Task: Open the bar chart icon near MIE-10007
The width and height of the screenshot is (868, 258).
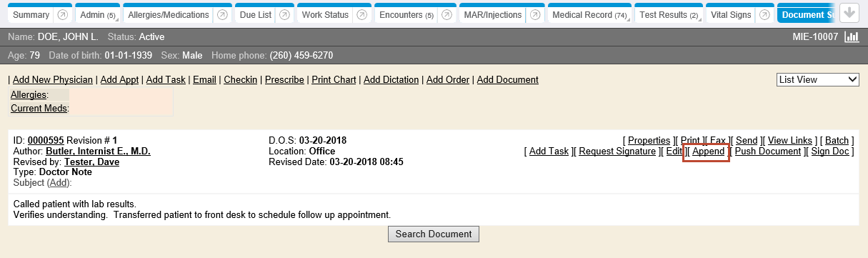Action: click(852, 37)
